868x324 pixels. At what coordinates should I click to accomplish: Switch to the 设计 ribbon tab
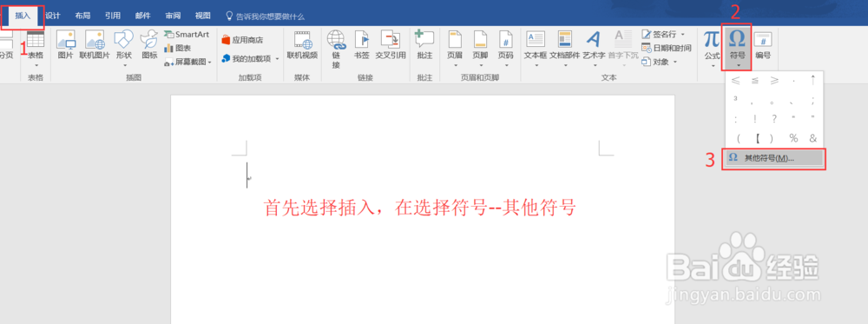pos(53,16)
